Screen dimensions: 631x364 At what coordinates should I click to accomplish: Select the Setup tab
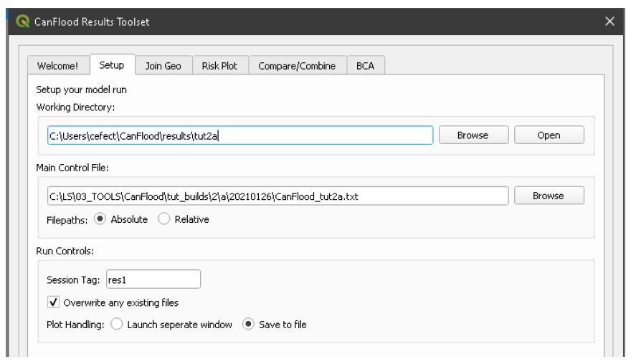click(112, 64)
